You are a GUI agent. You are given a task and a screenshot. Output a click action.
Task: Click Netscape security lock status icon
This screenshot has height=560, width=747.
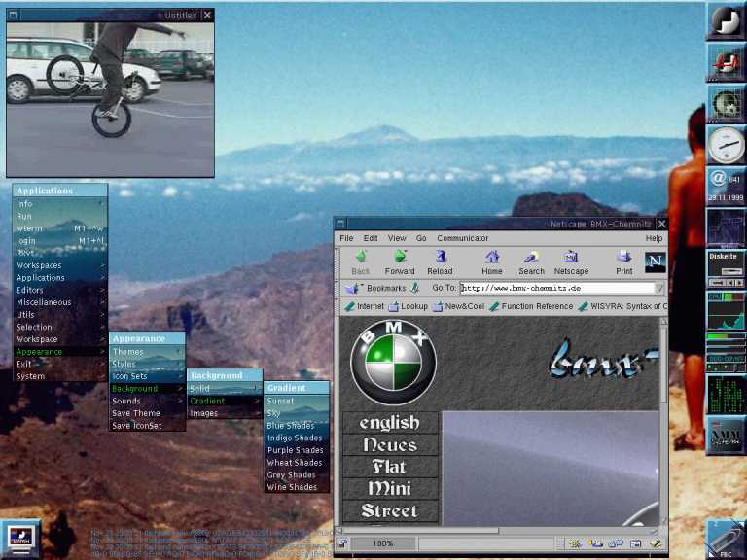pyautogui.click(x=342, y=543)
